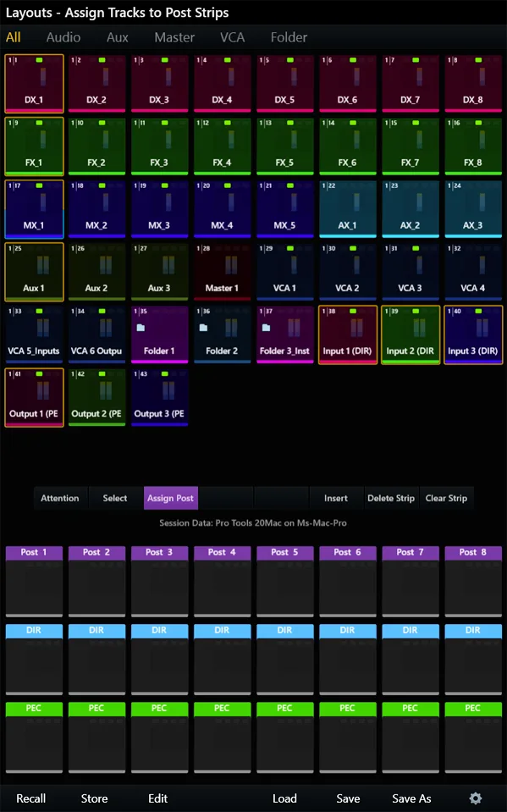The height and width of the screenshot is (812, 507).
Task: Select the VCA 3 track tile
Action: [x=411, y=271]
